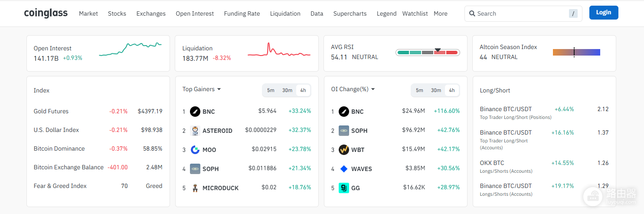This screenshot has height=214, width=644.
Task: Expand the Top Gainers dropdown
Action: coord(202,89)
